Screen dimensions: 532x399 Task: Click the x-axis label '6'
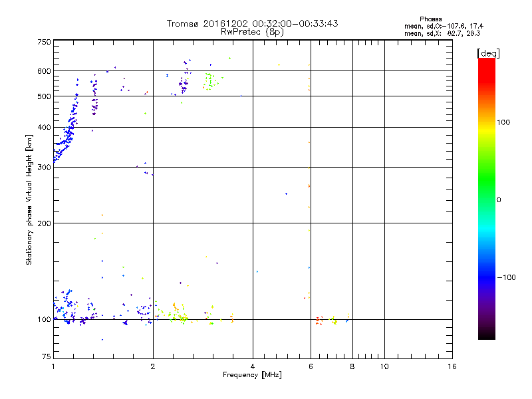pyautogui.click(x=311, y=366)
